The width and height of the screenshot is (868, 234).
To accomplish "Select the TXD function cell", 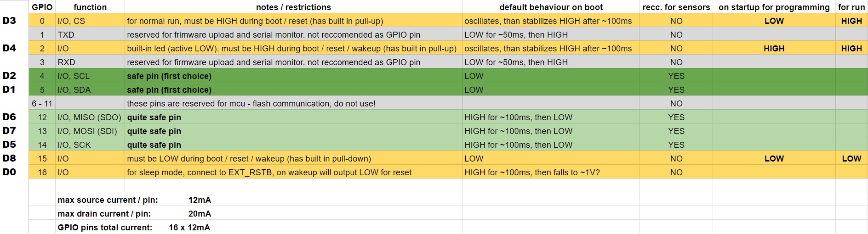I will coord(90,34).
